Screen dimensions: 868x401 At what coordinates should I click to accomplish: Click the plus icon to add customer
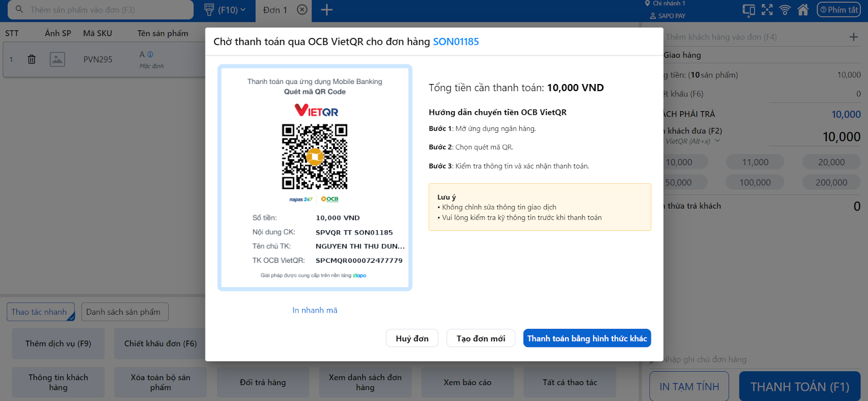coord(853,37)
